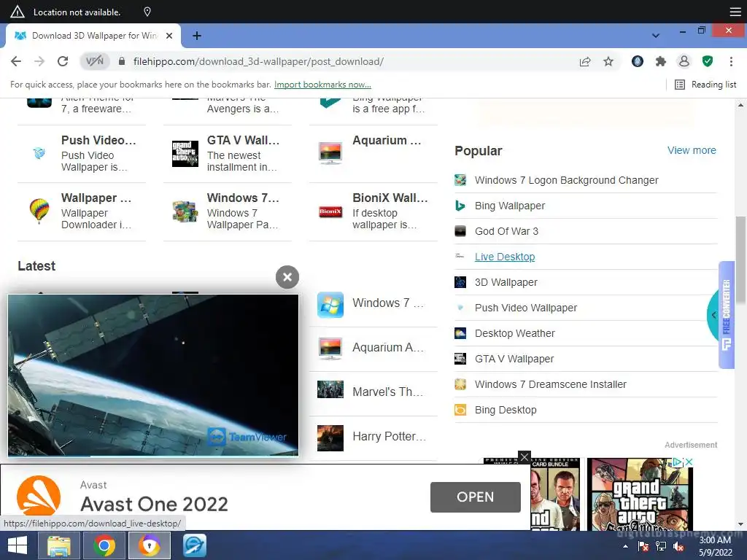Click the location warning triangle icon
Image resolution: width=747 pixels, height=560 pixels.
[x=18, y=12]
